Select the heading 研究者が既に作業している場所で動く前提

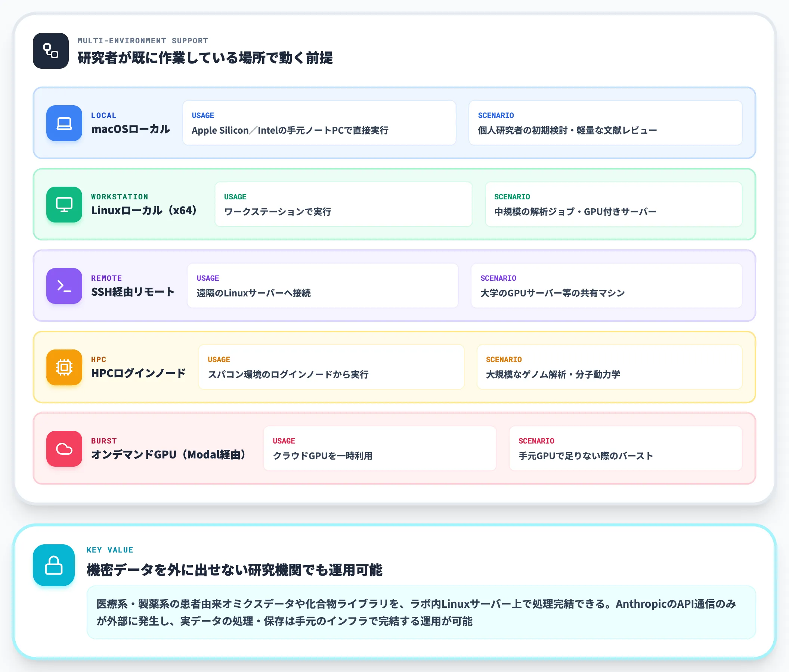click(205, 58)
